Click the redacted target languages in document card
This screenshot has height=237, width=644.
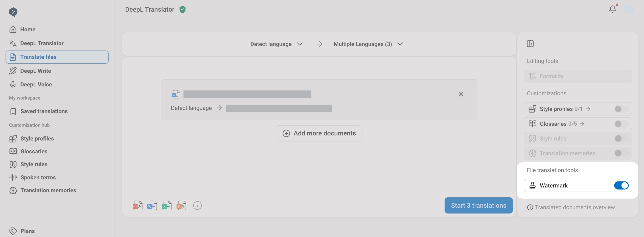point(279,108)
